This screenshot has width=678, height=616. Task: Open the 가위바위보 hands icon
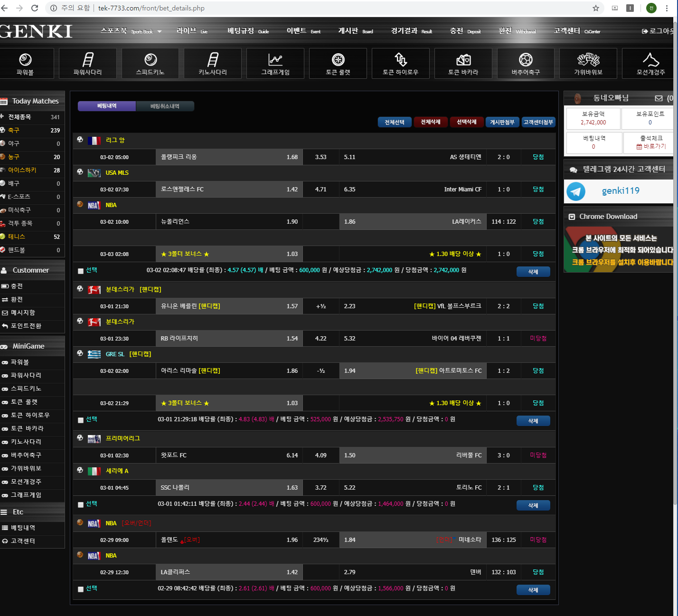(x=588, y=60)
